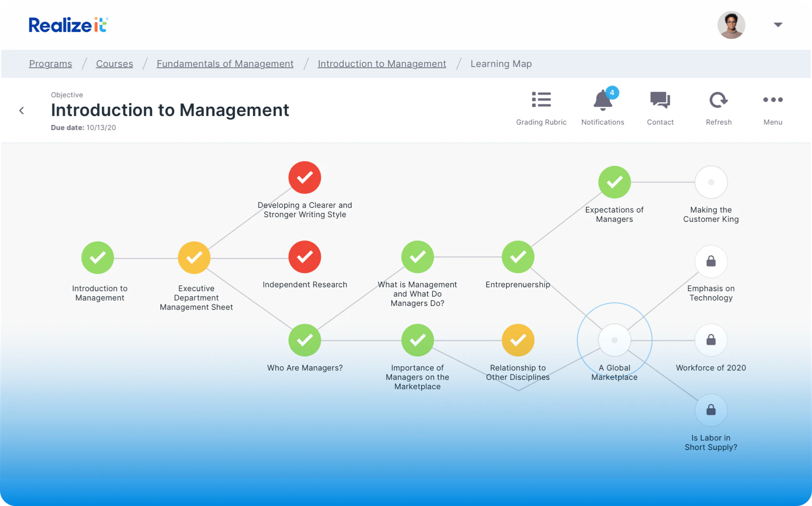Click the back chevron beside the objective title
Image resolution: width=812 pixels, height=506 pixels.
[21, 111]
